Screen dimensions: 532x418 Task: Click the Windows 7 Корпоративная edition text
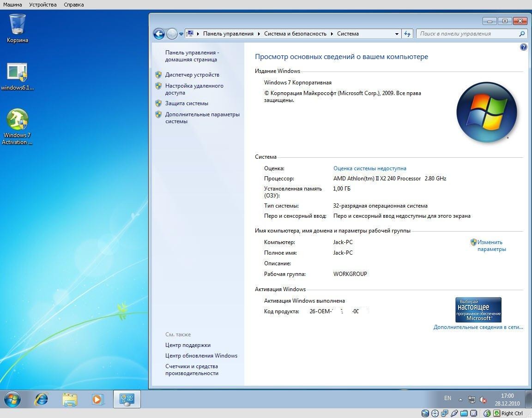pos(297,83)
